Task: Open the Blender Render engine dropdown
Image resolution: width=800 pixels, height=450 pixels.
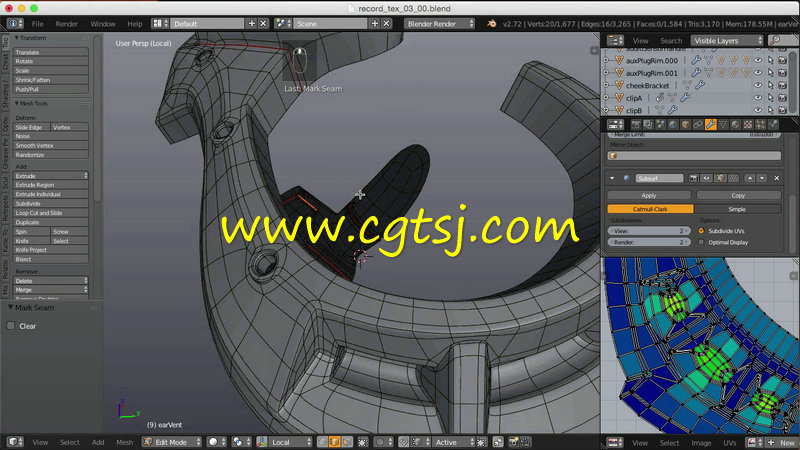Action: click(x=439, y=23)
